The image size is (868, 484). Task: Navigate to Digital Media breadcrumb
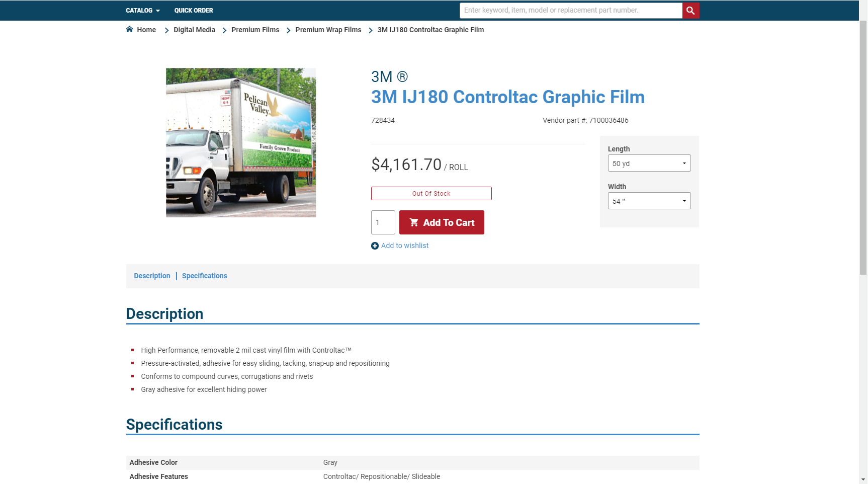pyautogui.click(x=194, y=30)
